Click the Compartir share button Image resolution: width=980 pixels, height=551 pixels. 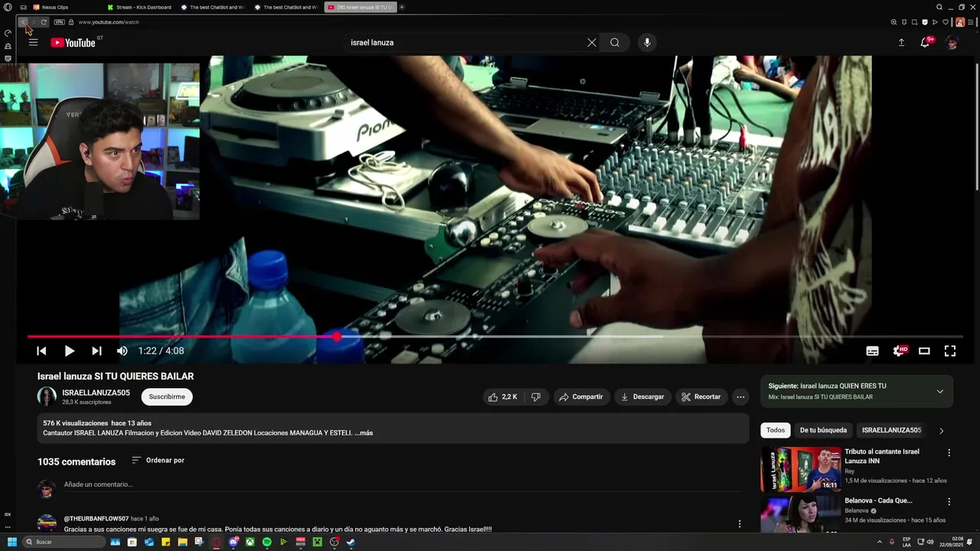point(581,396)
